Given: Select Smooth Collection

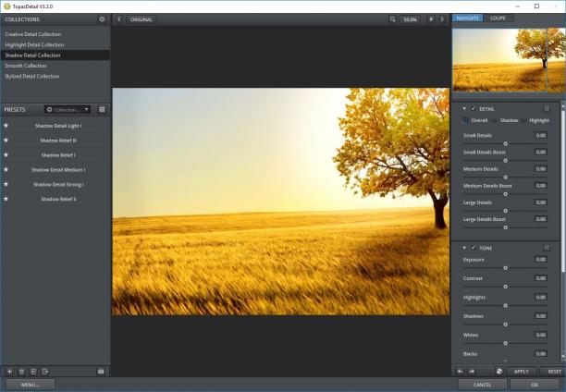Looking at the screenshot, I should tap(55, 66).
